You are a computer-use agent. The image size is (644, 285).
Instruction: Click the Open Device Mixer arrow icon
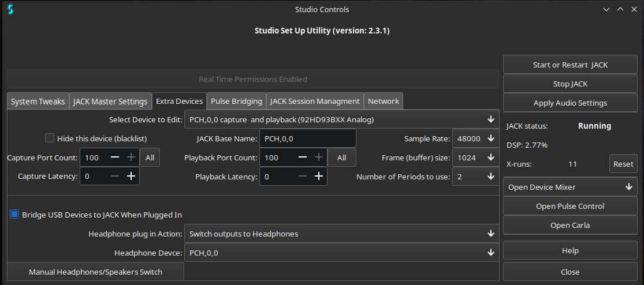coord(629,187)
